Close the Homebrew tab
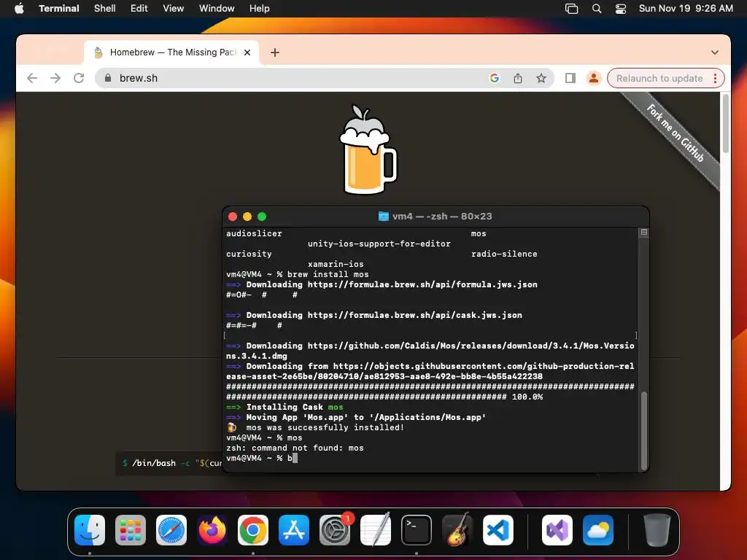The image size is (747, 560). (x=247, y=52)
